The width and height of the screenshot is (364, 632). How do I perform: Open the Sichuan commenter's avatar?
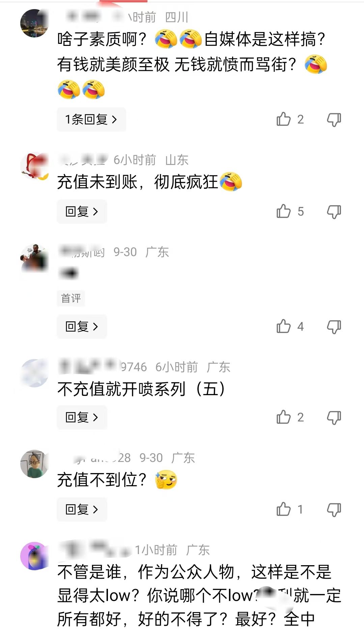click(x=34, y=23)
